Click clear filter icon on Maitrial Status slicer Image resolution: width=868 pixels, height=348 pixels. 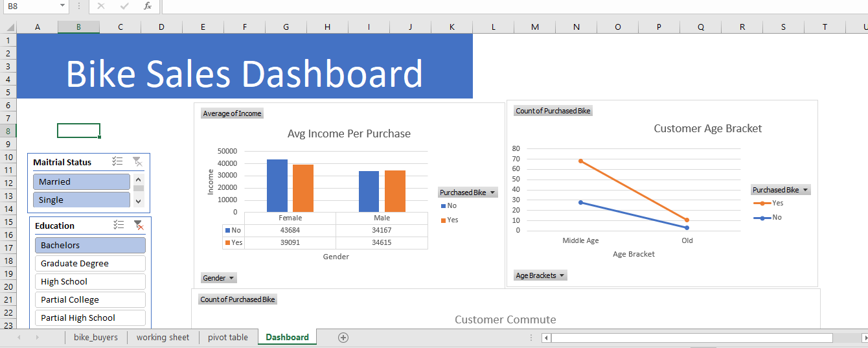point(137,162)
